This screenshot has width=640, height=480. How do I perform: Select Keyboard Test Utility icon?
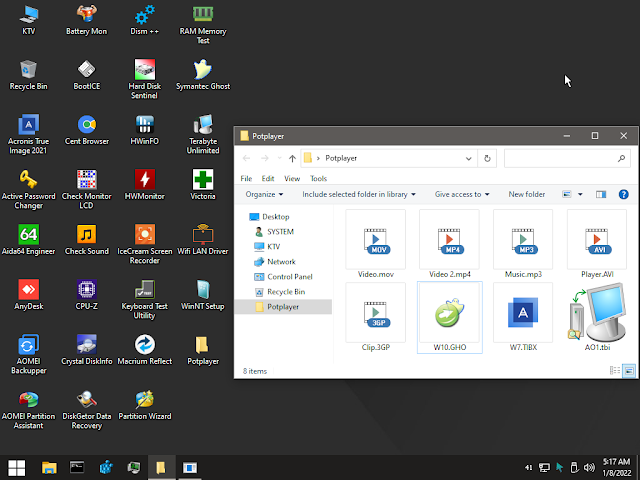(144, 299)
